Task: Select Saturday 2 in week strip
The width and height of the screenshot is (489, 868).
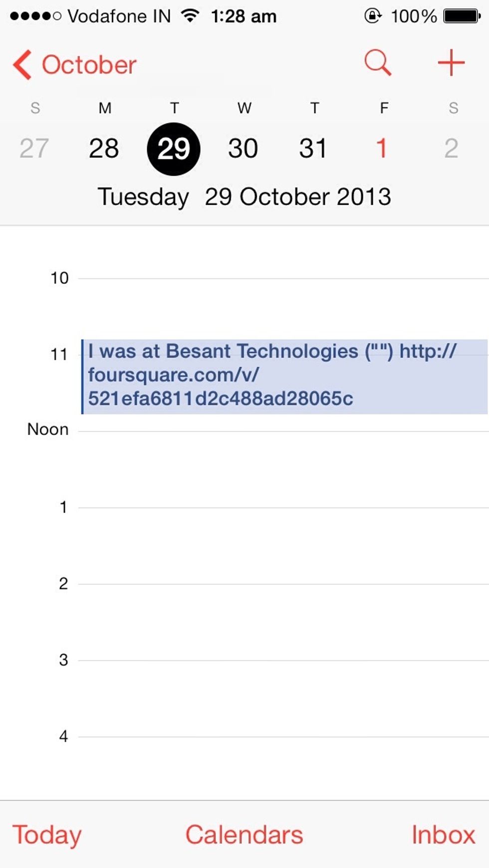Action: coord(451,148)
